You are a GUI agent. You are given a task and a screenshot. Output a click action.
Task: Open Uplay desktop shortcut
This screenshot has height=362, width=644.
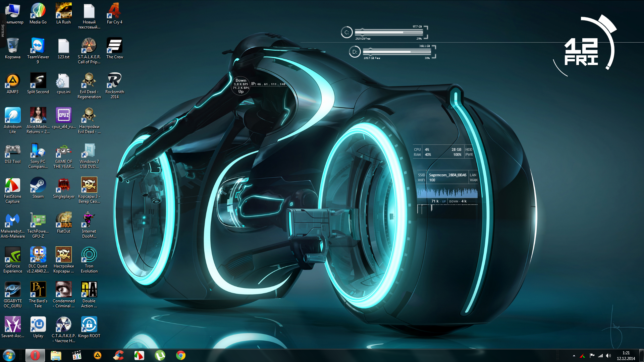38,328
